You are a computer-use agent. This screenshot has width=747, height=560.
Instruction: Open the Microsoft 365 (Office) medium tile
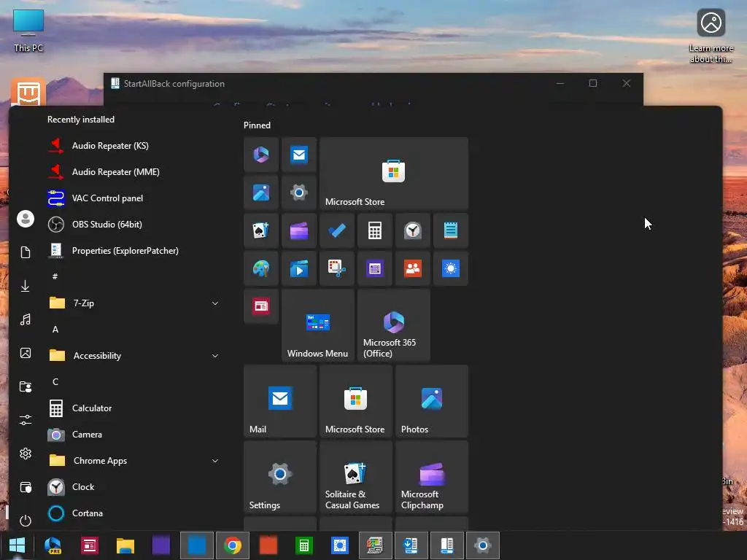point(394,325)
